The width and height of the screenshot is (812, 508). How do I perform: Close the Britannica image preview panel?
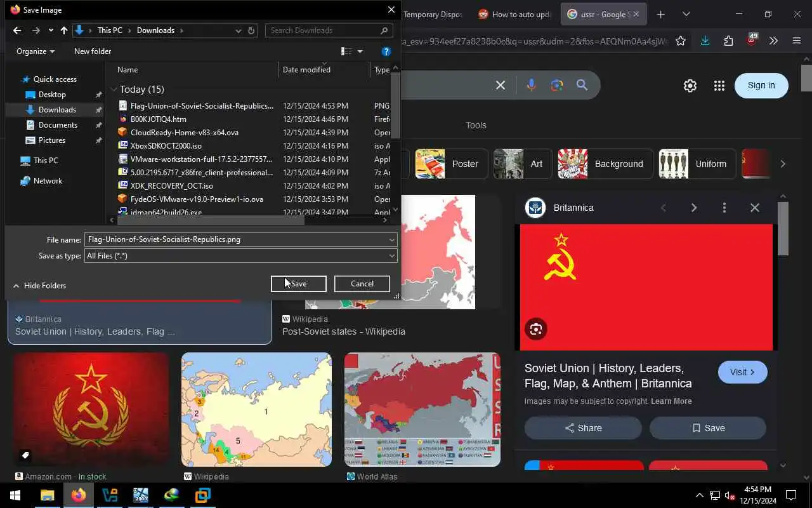754,208
